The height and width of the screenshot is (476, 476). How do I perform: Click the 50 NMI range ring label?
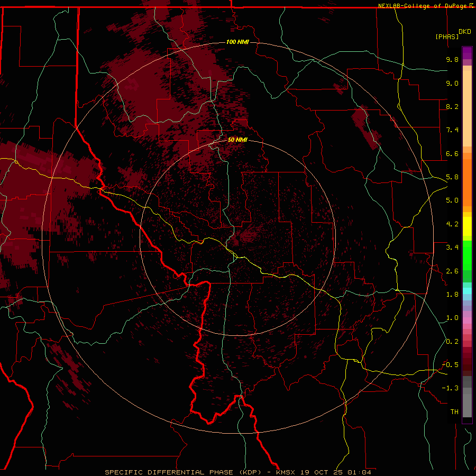pyautogui.click(x=237, y=140)
